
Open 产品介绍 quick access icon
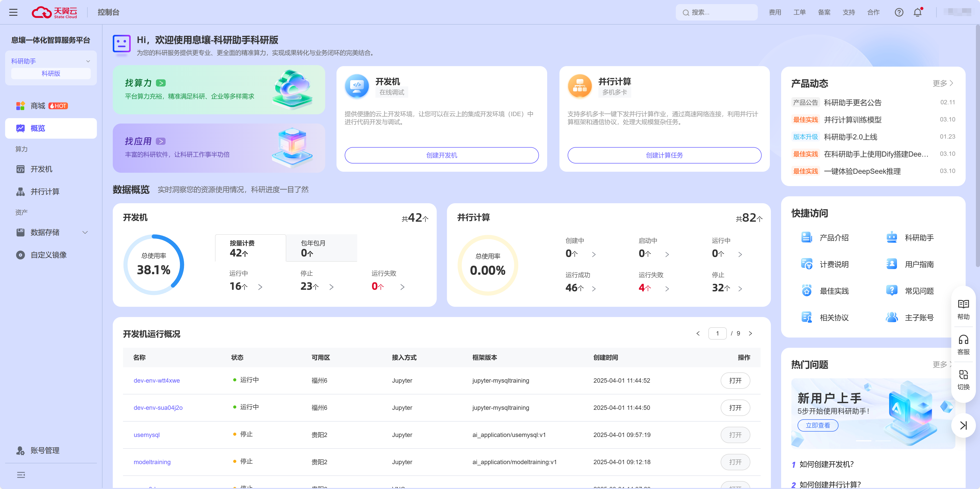coord(806,238)
